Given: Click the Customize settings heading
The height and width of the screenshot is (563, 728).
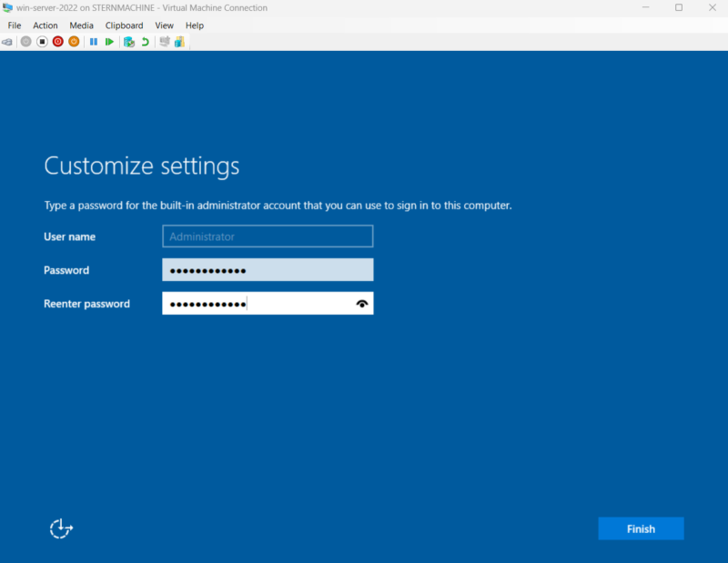Looking at the screenshot, I should pyautogui.click(x=142, y=166).
